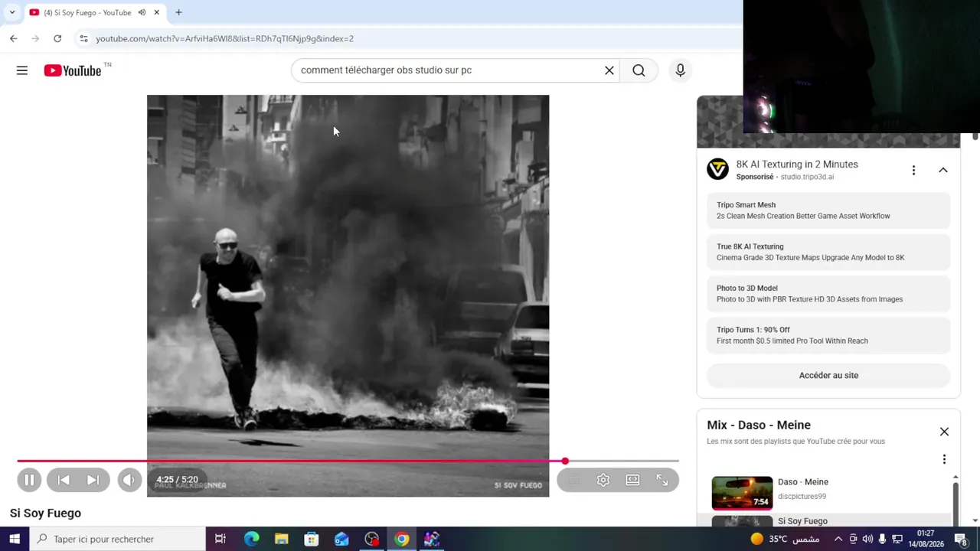Collapse the sponsored ad panel
Image resolution: width=980 pixels, height=551 pixels.
[943, 170]
